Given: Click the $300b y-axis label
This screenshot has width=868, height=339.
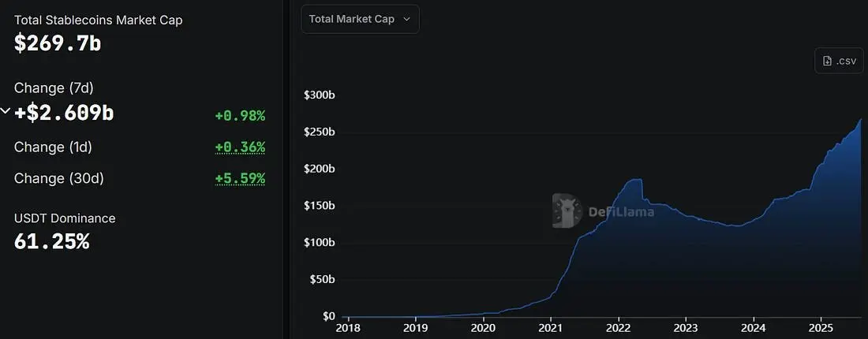Looking at the screenshot, I should click(x=320, y=95).
